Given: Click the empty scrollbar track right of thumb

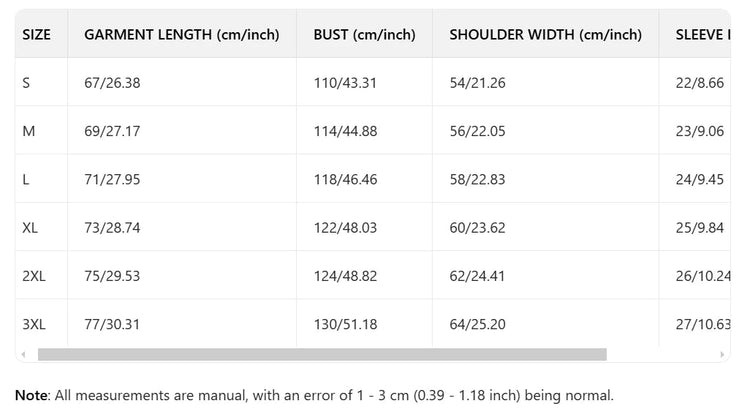Looking at the screenshot, I should [x=662, y=354].
